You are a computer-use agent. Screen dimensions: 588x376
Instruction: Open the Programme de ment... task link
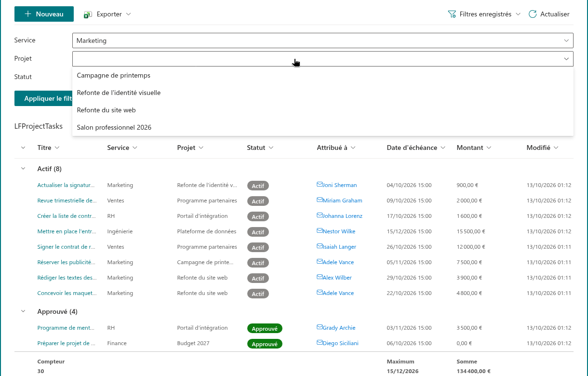pos(66,328)
